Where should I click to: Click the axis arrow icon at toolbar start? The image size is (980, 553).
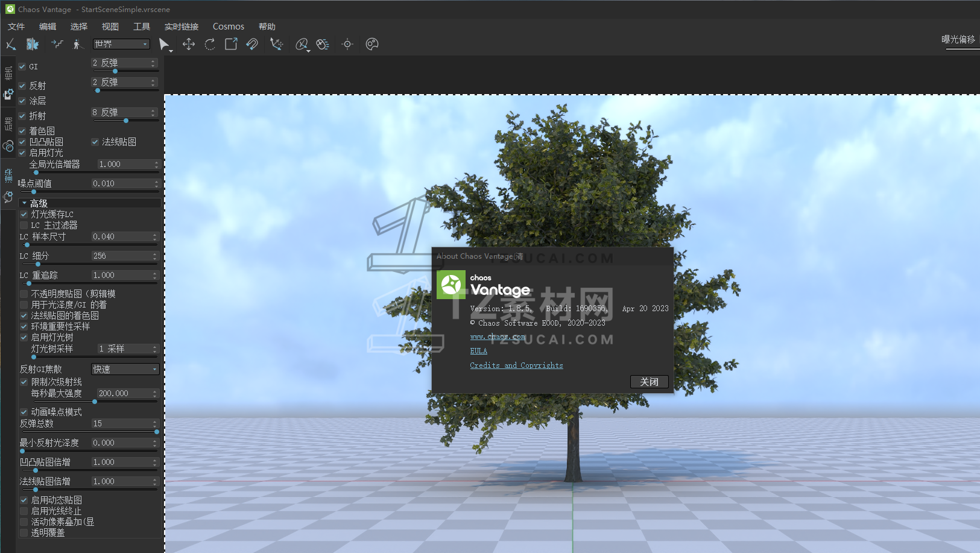(x=11, y=44)
